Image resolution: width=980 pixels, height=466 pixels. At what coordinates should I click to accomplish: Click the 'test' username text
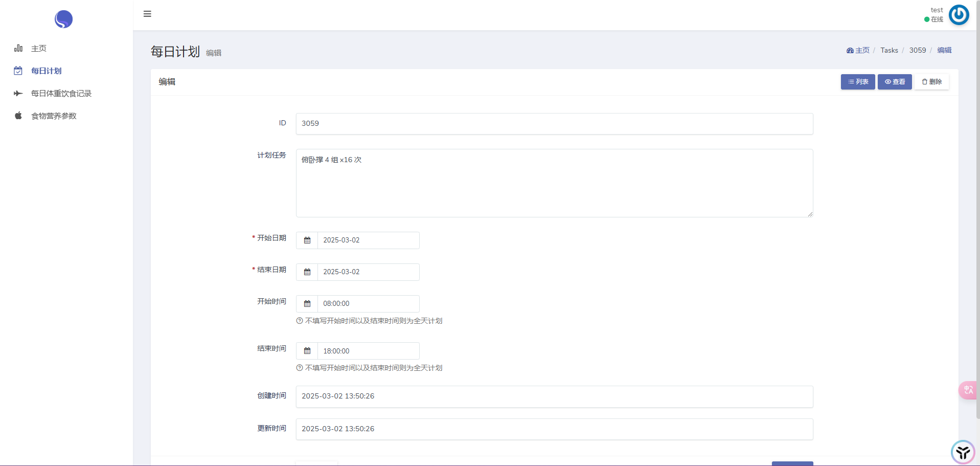coord(937,10)
